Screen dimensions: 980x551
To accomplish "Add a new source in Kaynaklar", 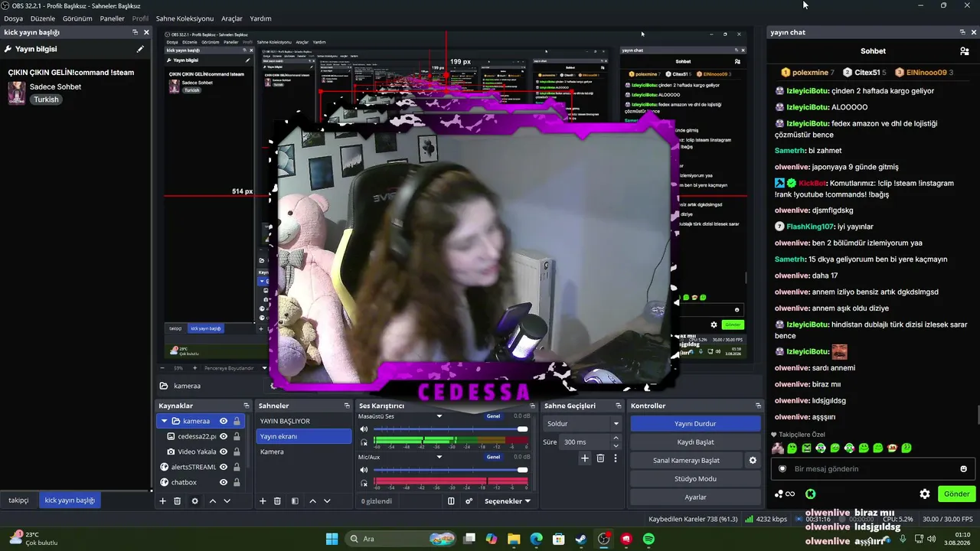I will [x=162, y=501].
